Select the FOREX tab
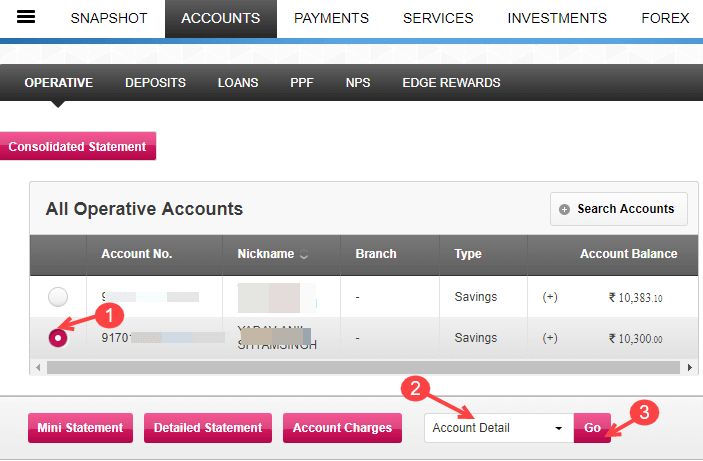Image resolution: width=703 pixels, height=461 pixels. point(665,18)
